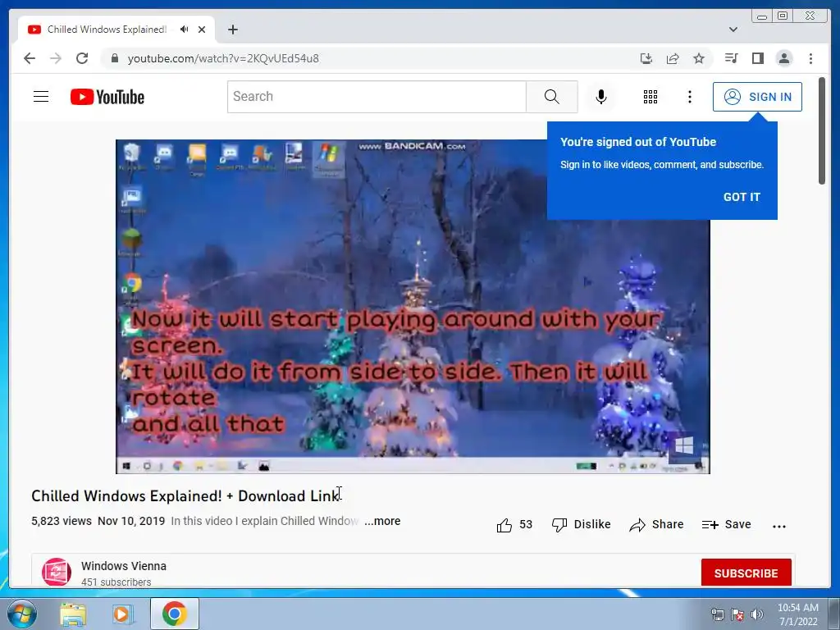
Task: Open more actions ellipsis beside Save
Action: (779, 526)
